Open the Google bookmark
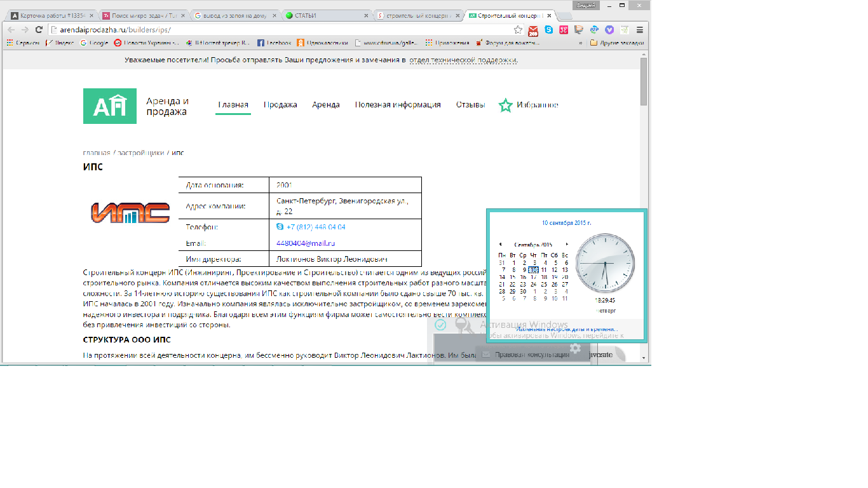This screenshot has height=488, width=868. [x=94, y=43]
